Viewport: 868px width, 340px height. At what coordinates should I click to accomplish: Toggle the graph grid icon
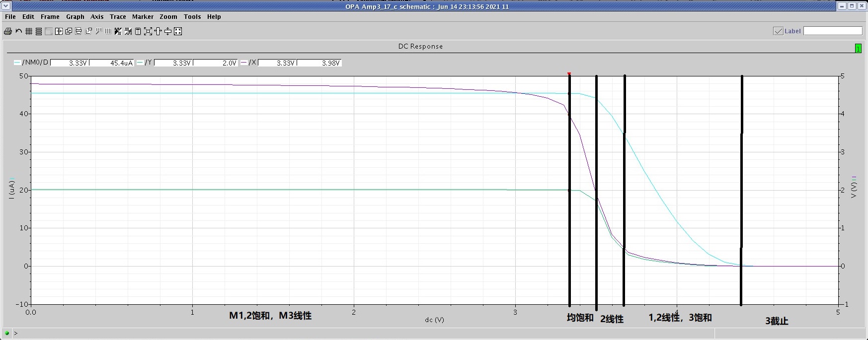[x=29, y=31]
